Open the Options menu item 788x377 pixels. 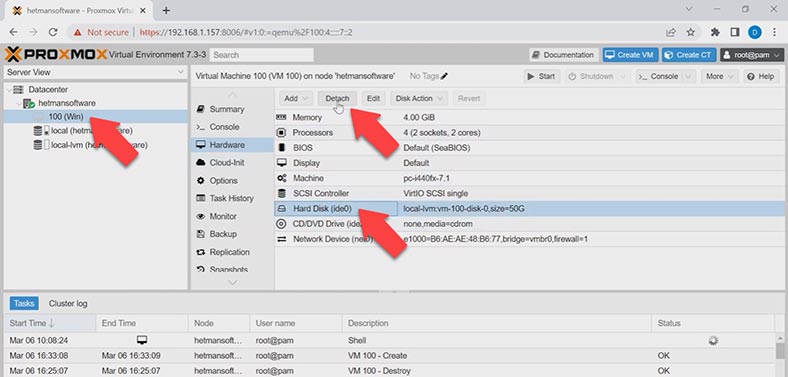click(x=224, y=180)
